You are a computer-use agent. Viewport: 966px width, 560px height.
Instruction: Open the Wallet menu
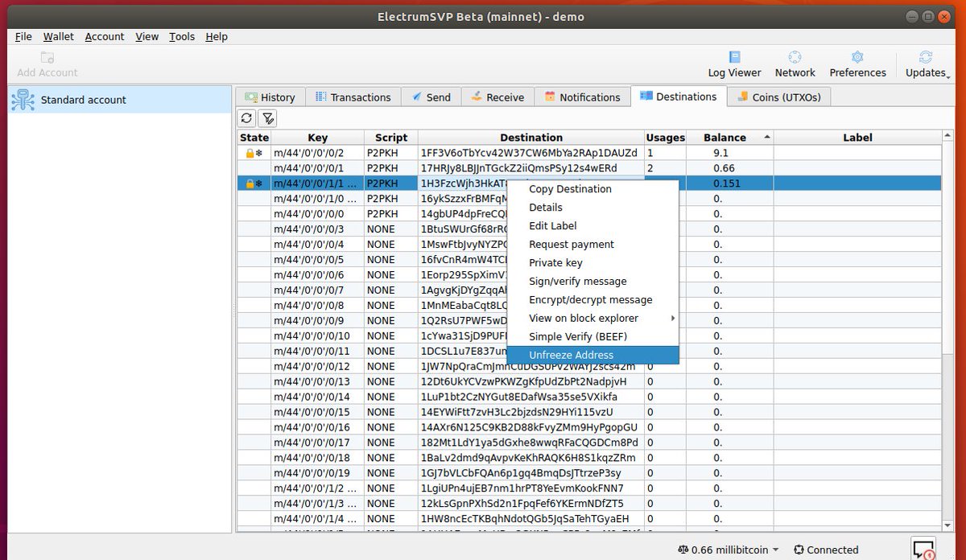click(x=59, y=36)
